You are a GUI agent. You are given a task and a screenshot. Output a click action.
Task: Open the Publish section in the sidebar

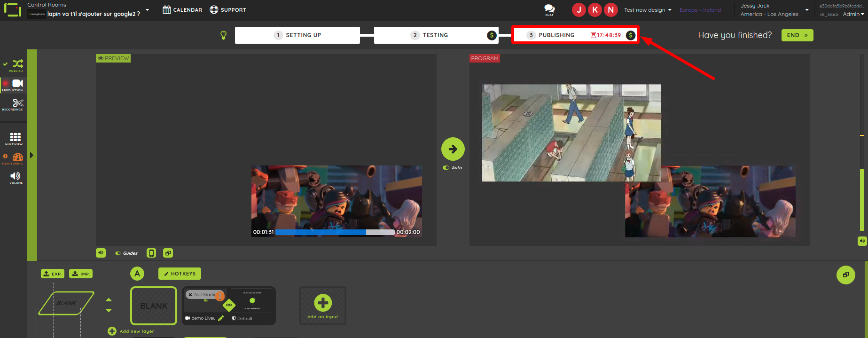point(17,65)
